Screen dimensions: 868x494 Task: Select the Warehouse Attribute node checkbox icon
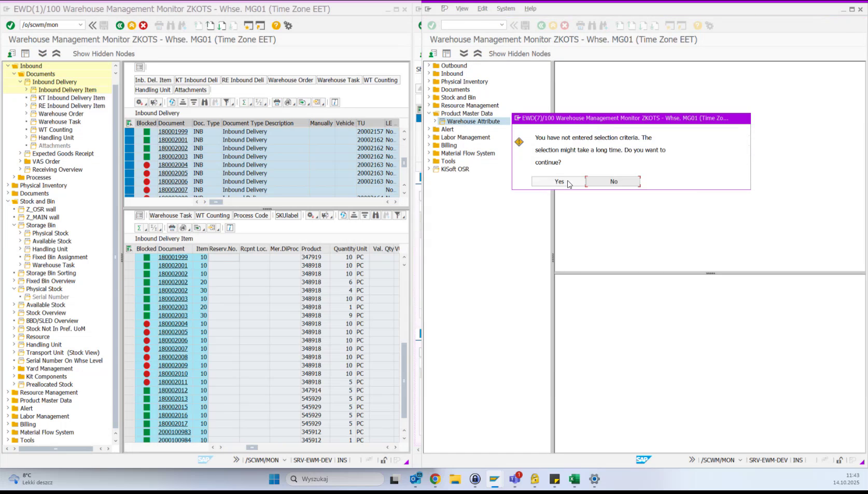pyautogui.click(x=442, y=121)
